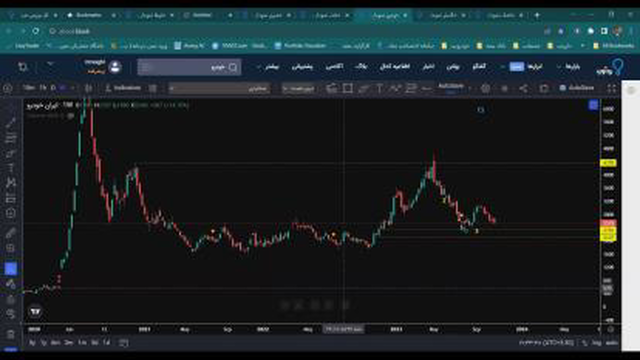Open the go-to-date calendar icon
Image resolution: width=640 pixels, height=360 pixels.
point(124,343)
